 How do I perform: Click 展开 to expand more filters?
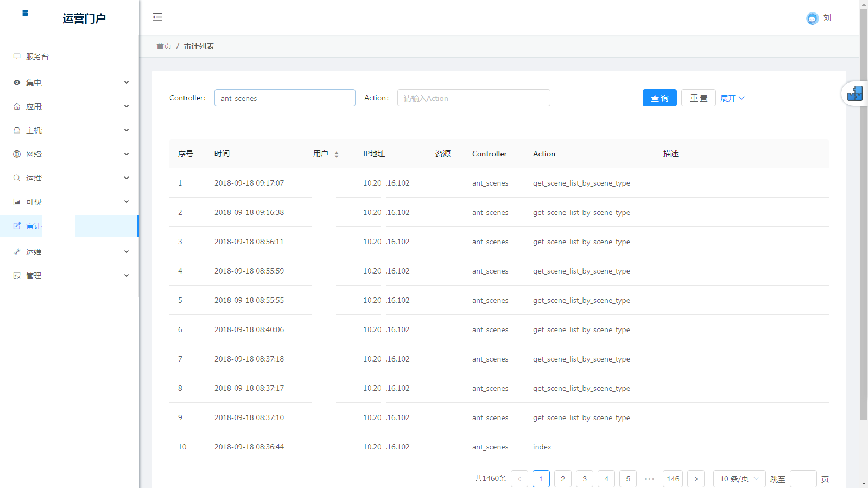coord(732,98)
